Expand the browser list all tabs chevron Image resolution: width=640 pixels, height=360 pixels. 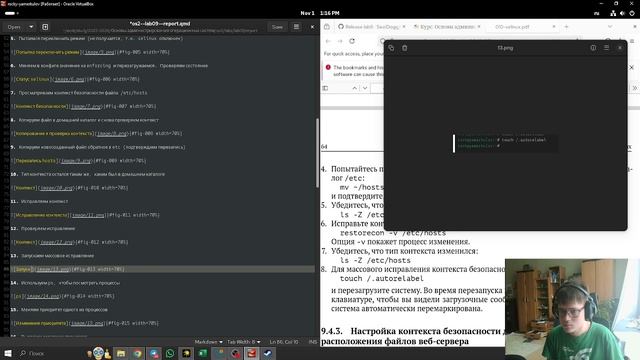(610, 27)
